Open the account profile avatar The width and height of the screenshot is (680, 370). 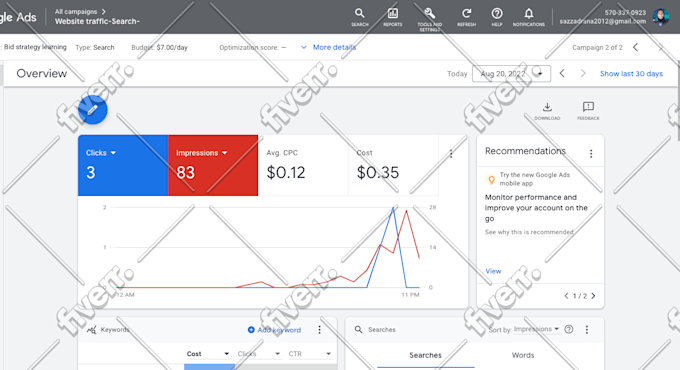[x=660, y=17]
